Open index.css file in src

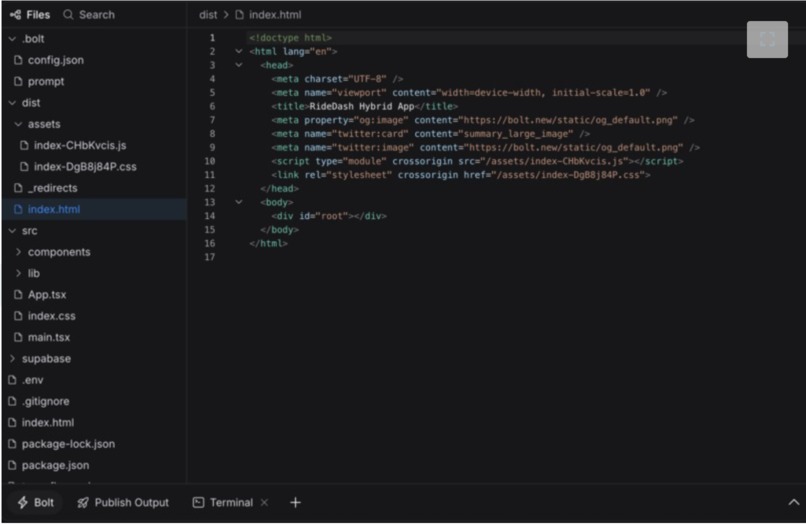click(51, 316)
